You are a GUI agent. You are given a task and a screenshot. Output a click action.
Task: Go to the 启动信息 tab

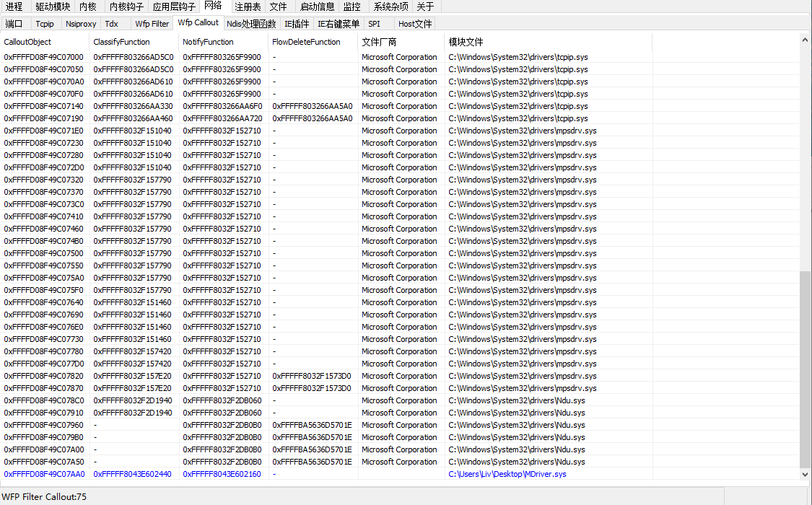pyautogui.click(x=317, y=6)
